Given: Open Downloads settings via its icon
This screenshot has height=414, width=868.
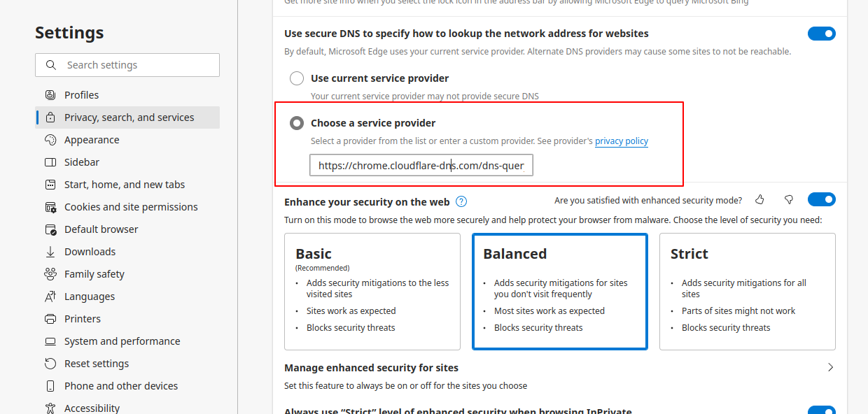Looking at the screenshot, I should point(50,251).
